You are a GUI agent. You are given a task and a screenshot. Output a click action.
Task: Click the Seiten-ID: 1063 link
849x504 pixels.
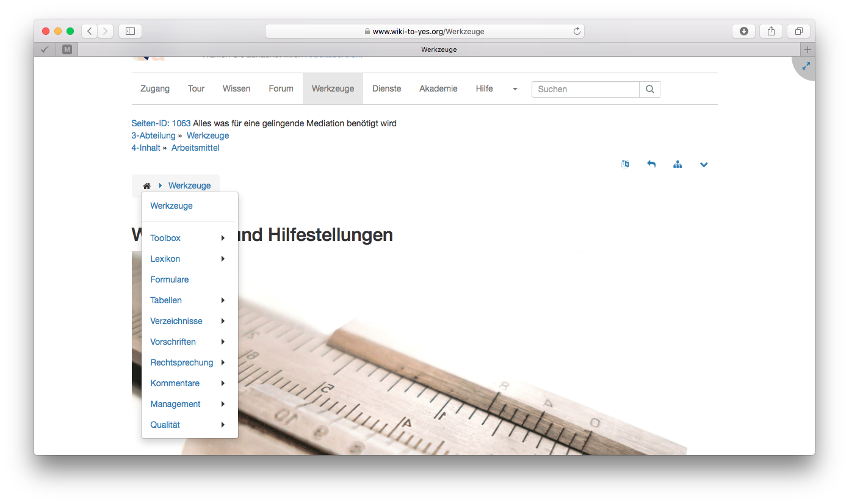pyautogui.click(x=161, y=123)
